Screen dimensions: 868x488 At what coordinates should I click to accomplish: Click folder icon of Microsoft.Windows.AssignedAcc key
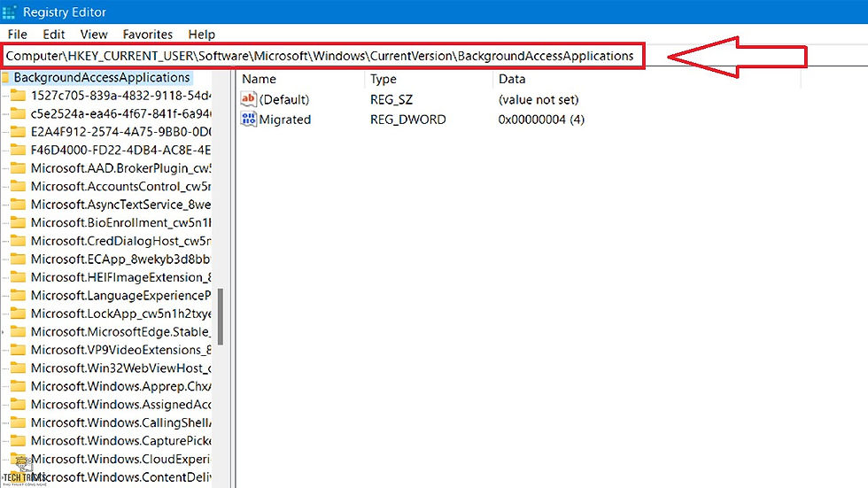[19, 405]
